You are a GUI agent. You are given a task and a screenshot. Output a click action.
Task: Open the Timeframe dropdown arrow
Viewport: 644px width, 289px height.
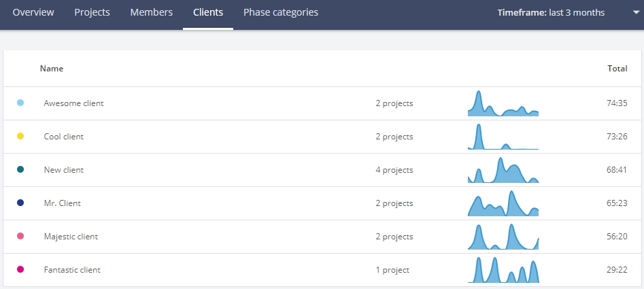tap(635, 13)
